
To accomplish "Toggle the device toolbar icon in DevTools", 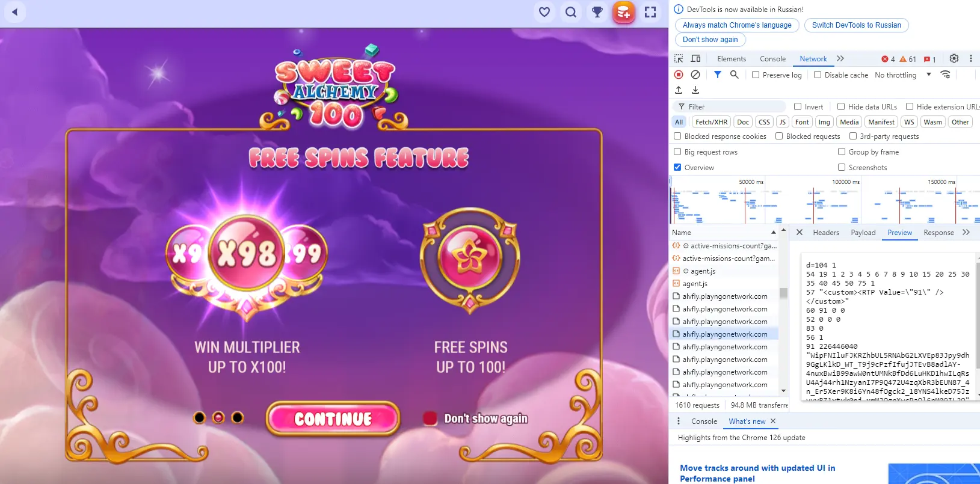I will pyautogui.click(x=695, y=59).
